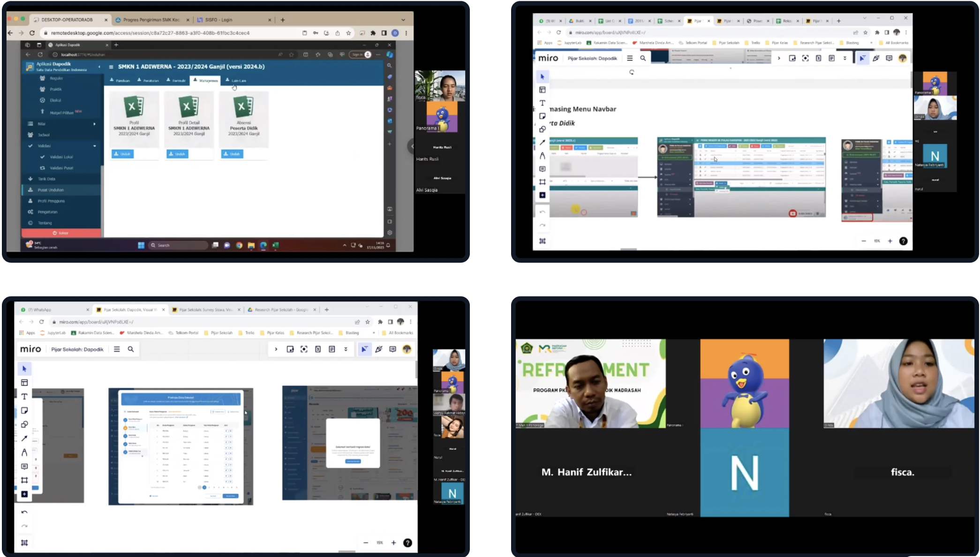Open bookmarks overflow chevron in WhatsApp-tab Chrome window
This screenshot has width=980, height=557.
[374, 332]
